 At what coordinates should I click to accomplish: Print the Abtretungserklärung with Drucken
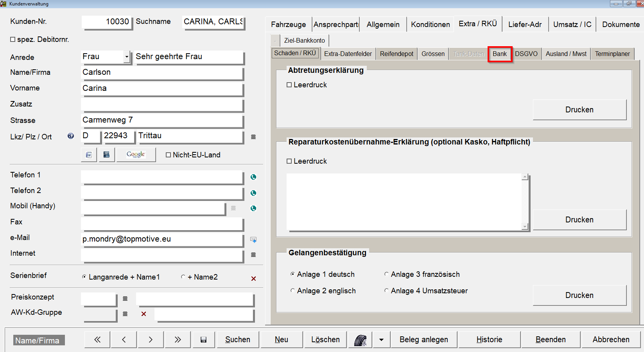579,110
